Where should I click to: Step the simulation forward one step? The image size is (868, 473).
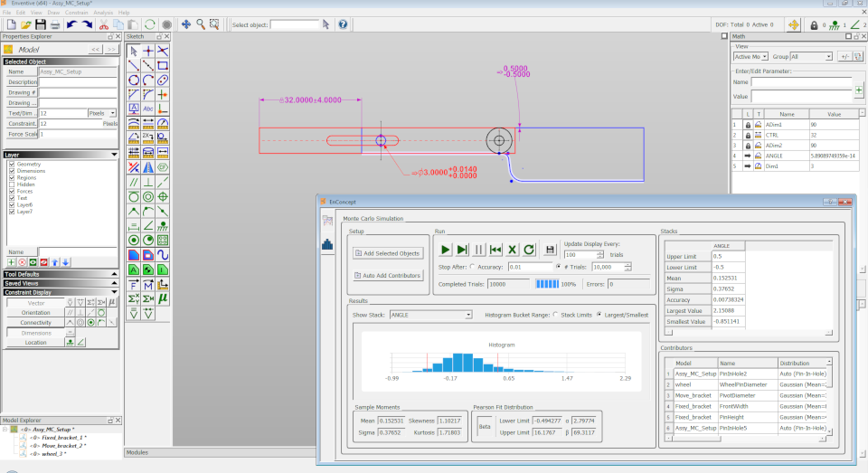pos(462,250)
